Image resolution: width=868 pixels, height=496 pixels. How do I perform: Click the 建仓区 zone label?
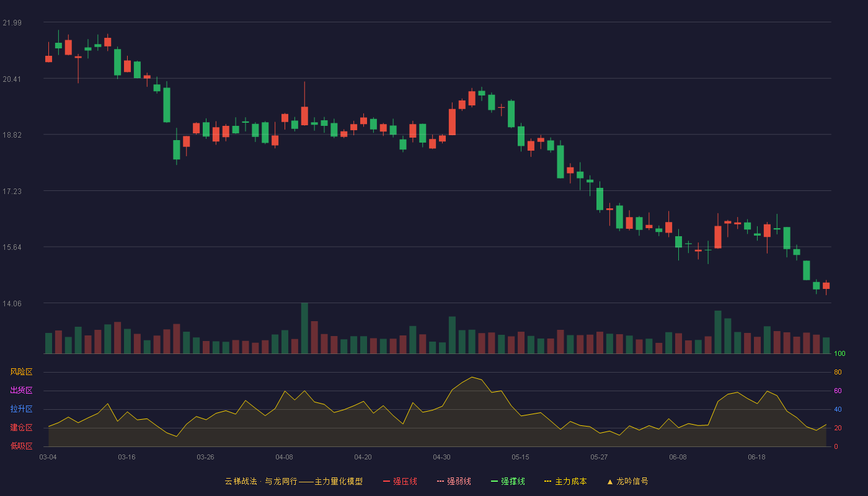(21, 428)
